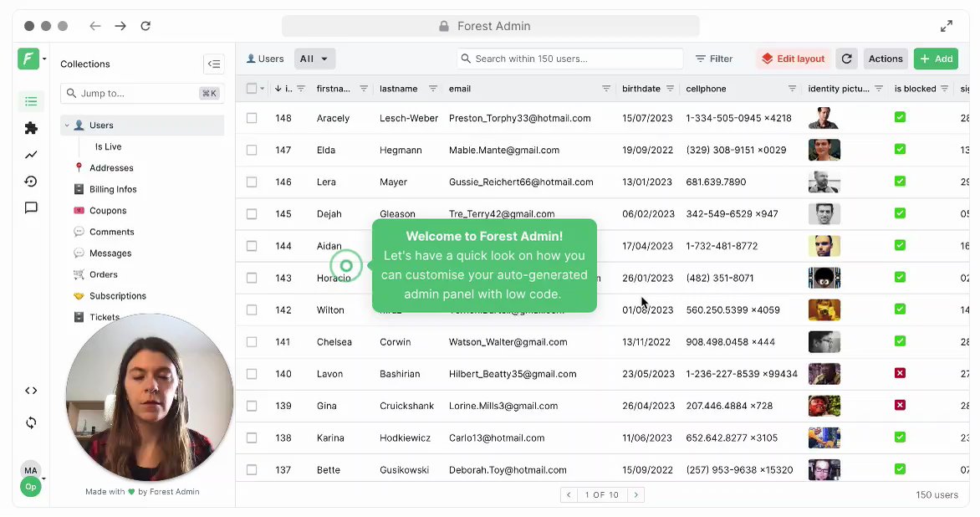
Task: Click the Jump to search field
Action: coord(140,93)
